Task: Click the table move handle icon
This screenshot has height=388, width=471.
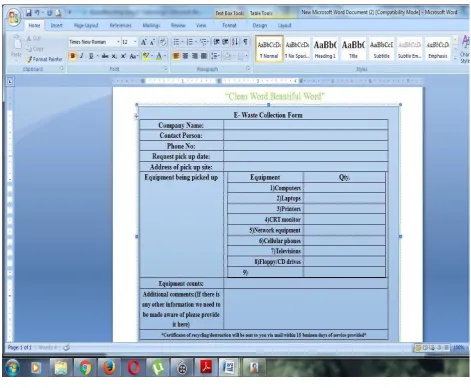Action: (136, 116)
